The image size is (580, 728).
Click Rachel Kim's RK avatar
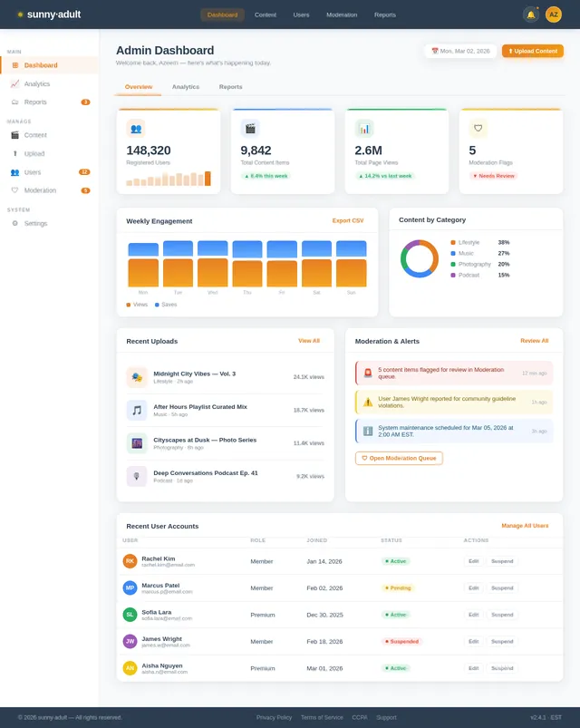130,561
